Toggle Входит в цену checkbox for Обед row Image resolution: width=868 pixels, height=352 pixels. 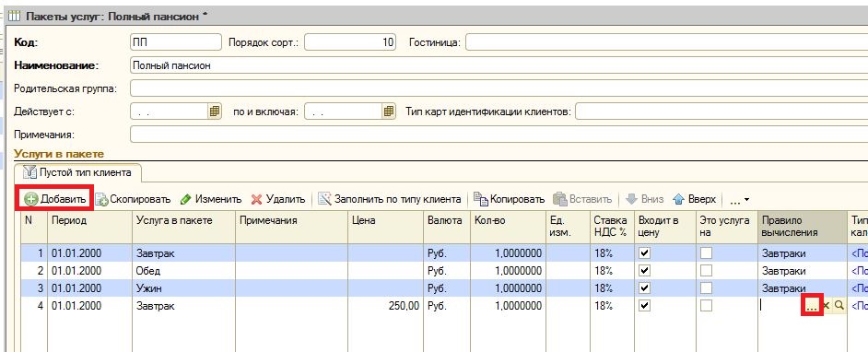(x=645, y=271)
